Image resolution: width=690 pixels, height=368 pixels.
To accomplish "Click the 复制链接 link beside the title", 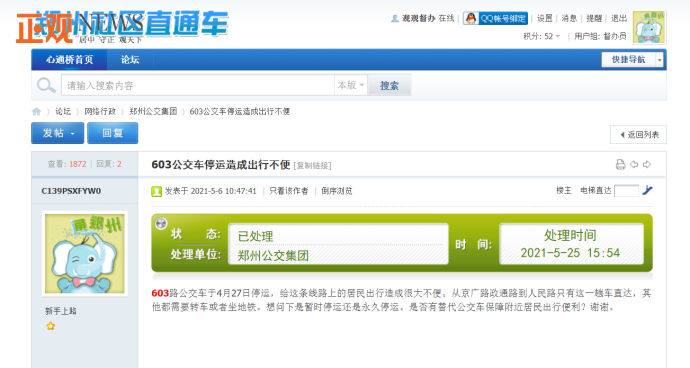I will tap(312, 166).
